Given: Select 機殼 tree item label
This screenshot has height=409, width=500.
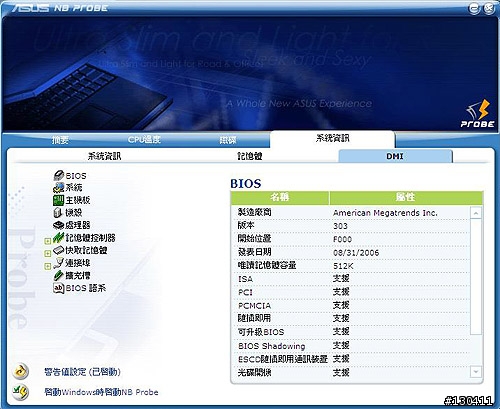Looking at the screenshot, I should [x=74, y=213].
